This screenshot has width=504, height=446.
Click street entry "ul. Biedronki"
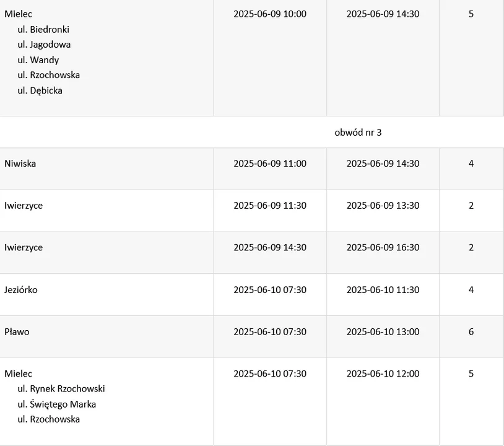[43, 29]
